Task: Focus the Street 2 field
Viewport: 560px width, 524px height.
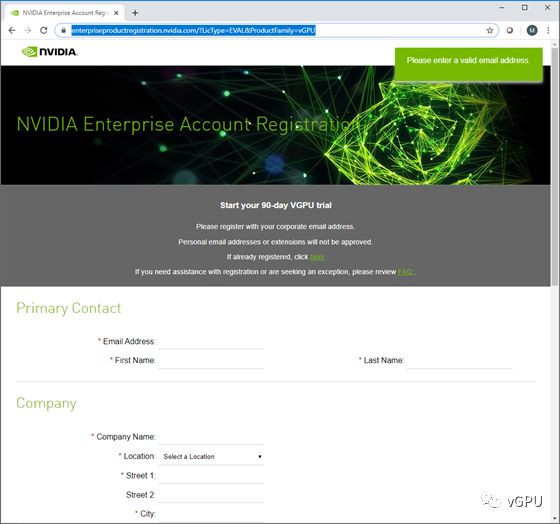Action: point(211,495)
